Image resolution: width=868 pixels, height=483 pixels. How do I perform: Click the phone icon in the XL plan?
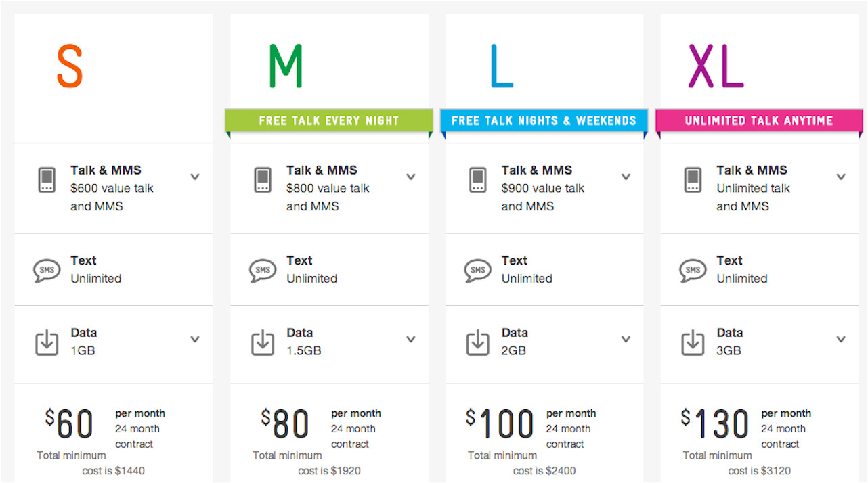click(x=693, y=179)
